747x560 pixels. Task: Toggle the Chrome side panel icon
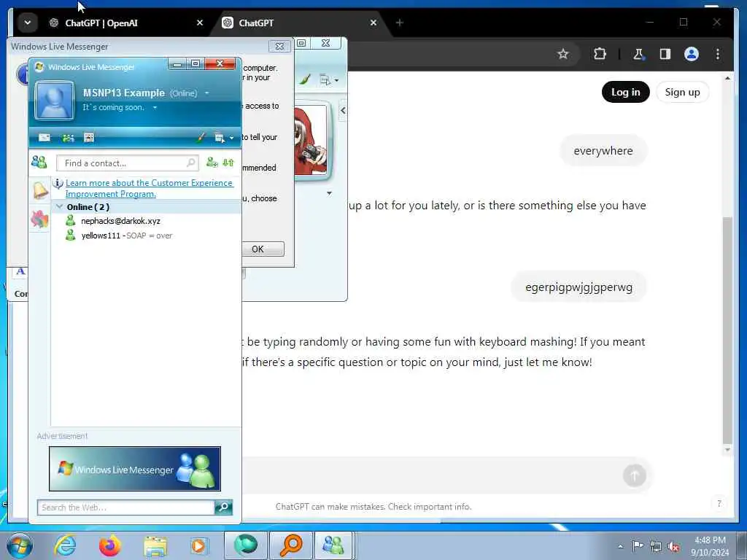click(665, 54)
